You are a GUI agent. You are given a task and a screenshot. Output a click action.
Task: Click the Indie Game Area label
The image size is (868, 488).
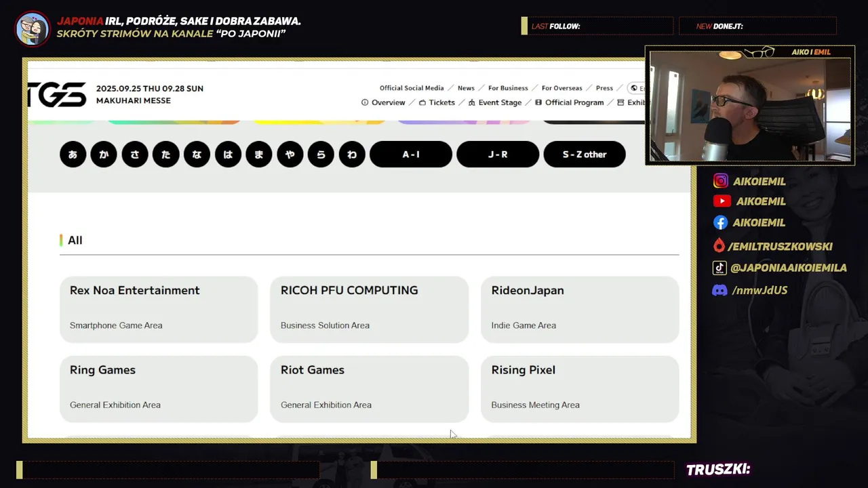pyautogui.click(x=524, y=325)
